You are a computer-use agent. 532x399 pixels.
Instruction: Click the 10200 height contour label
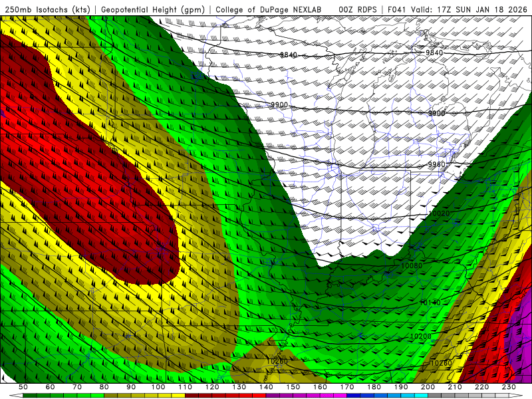[421, 336]
